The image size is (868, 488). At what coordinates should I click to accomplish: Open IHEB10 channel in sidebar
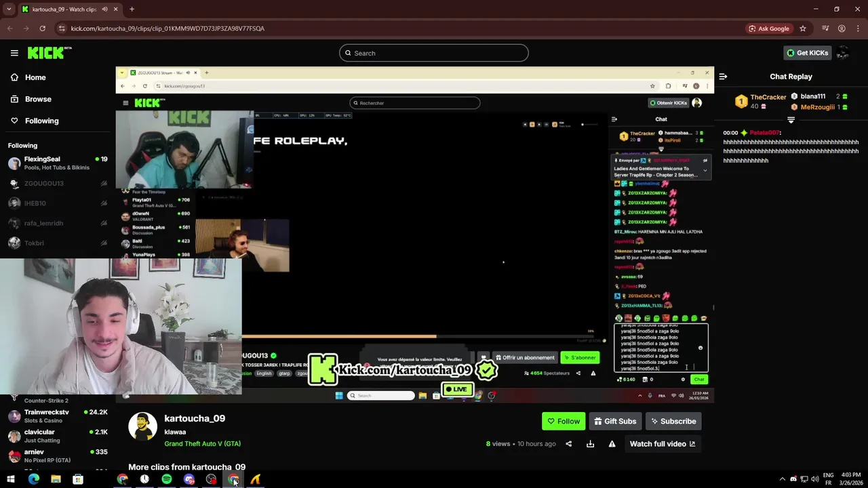pyautogui.click(x=58, y=203)
